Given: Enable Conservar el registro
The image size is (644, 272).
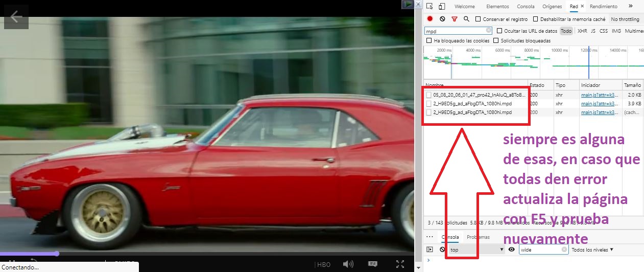Looking at the screenshot, I should point(478,19).
